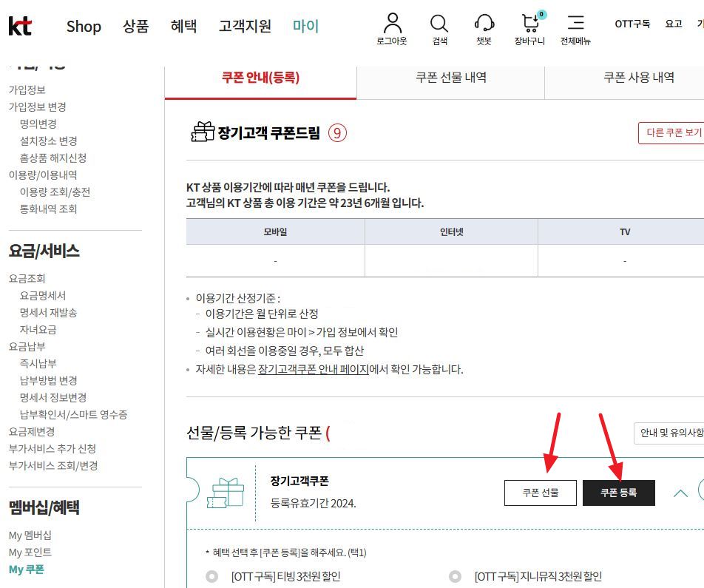The height and width of the screenshot is (588, 704).
Task: Go to 가입정보 변경 in the sidebar
Action: click(37, 107)
